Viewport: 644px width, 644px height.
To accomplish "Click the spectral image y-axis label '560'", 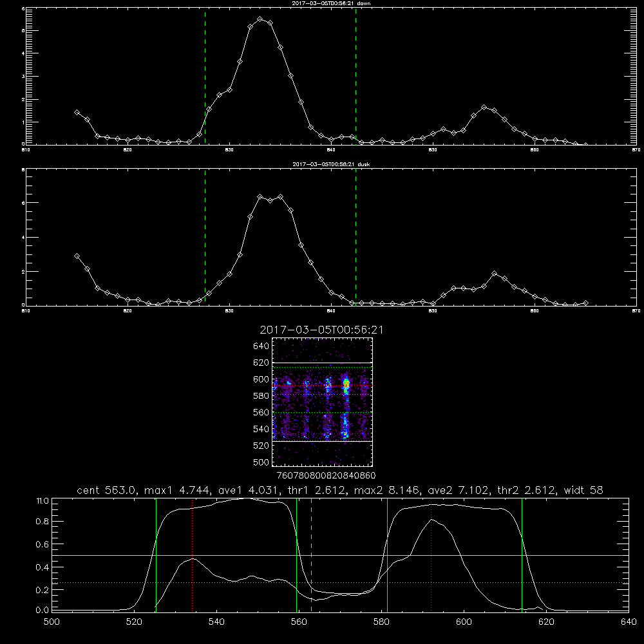I will click(x=261, y=412).
